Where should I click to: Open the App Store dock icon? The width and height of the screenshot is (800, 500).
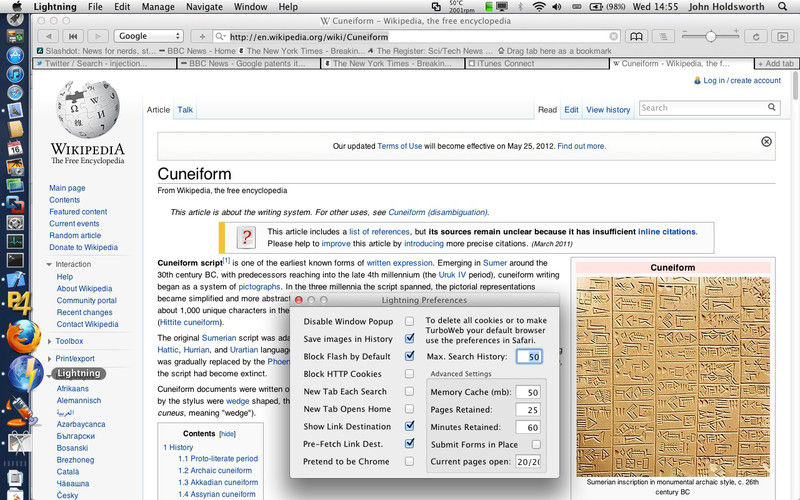[15, 55]
